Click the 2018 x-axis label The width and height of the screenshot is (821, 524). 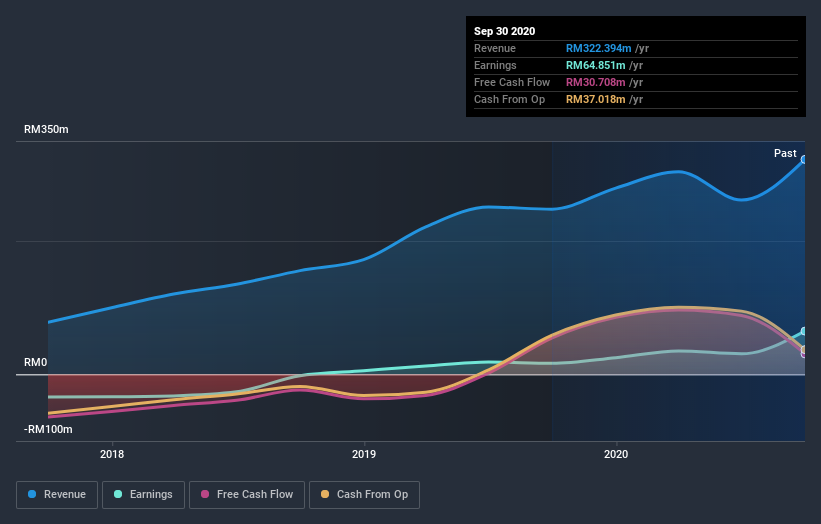coord(112,454)
